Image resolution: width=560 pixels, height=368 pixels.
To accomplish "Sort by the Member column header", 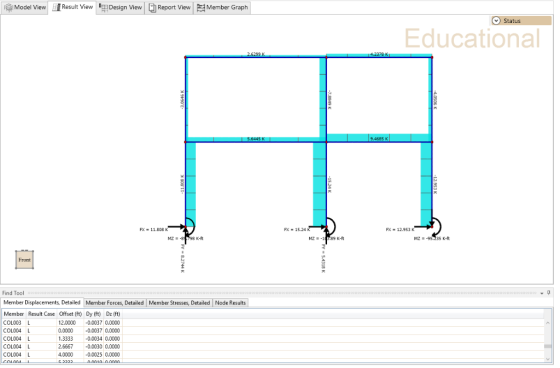I will [x=14, y=314].
